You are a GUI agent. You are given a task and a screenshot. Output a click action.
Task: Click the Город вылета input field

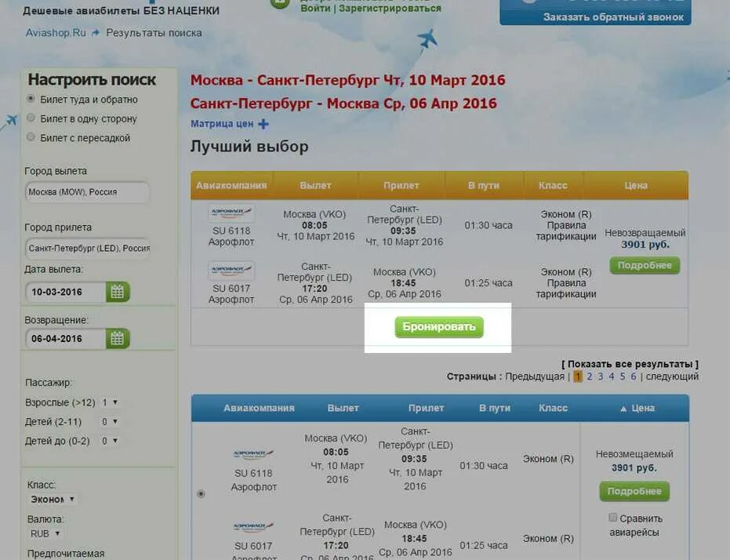tap(88, 192)
